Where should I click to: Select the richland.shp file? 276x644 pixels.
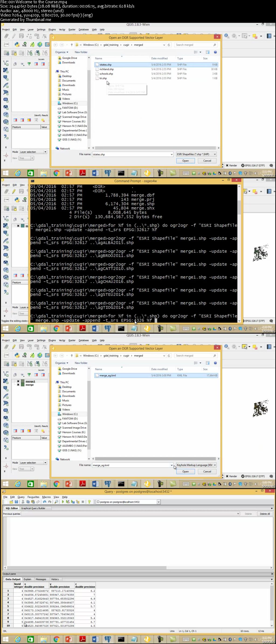(156, 69)
